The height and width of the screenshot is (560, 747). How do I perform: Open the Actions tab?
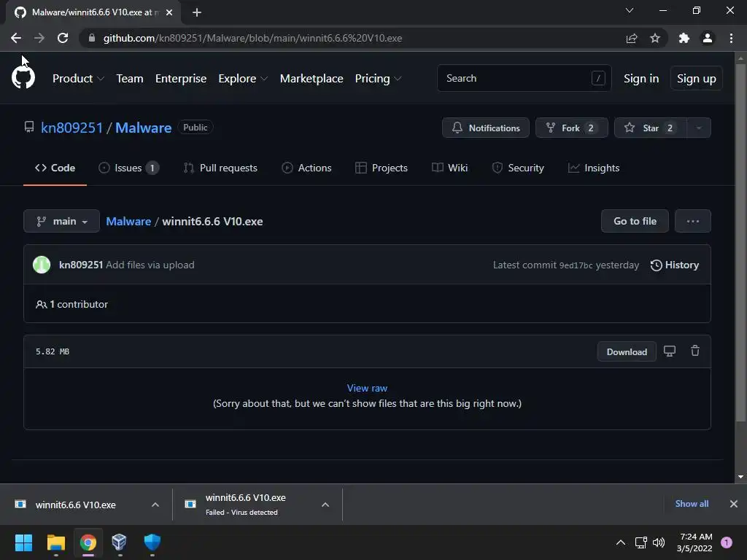tap(306, 168)
